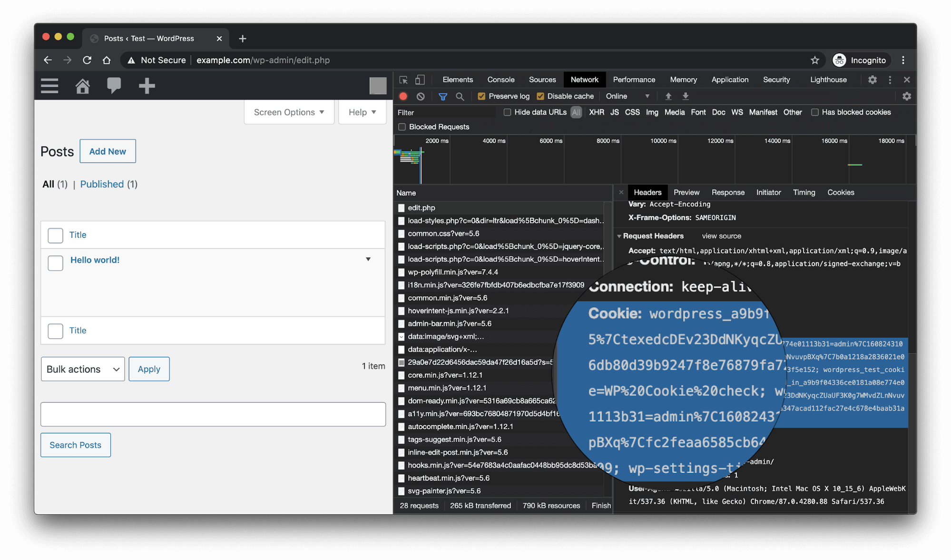Uncheck the Preserve log checkbox
This screenshot has width=951, height=560.
coord(481,96)
